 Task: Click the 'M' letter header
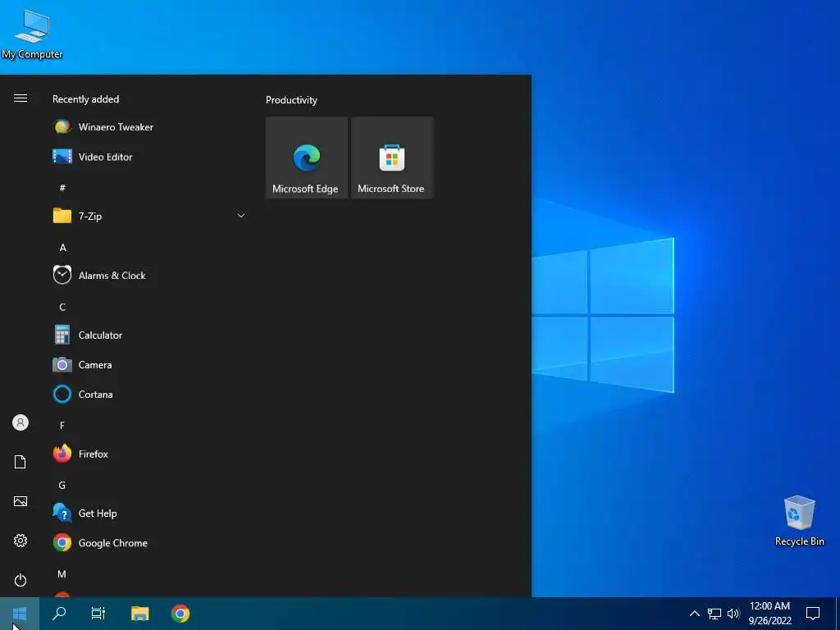62,574
